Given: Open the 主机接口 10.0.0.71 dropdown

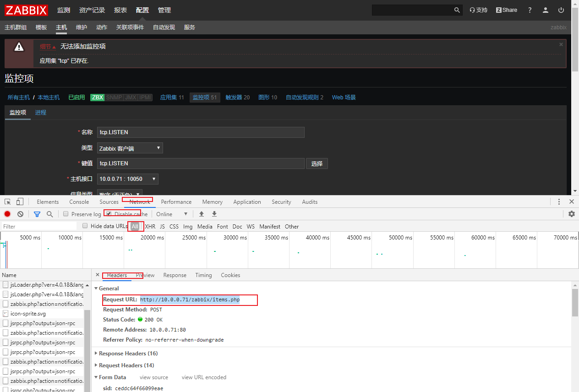Looking at the screenshot, I should pyautogui.click(x=128, y=179).
